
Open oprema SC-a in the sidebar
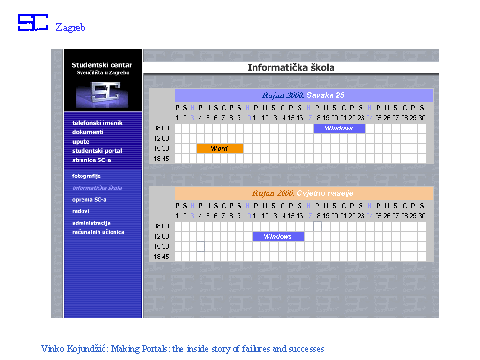[x=89, y=200]
